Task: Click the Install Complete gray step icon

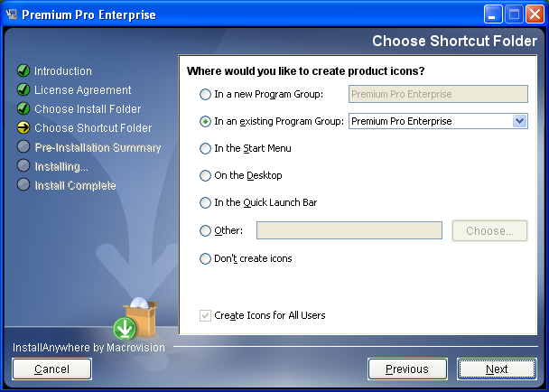Action: tap(23, 184)
